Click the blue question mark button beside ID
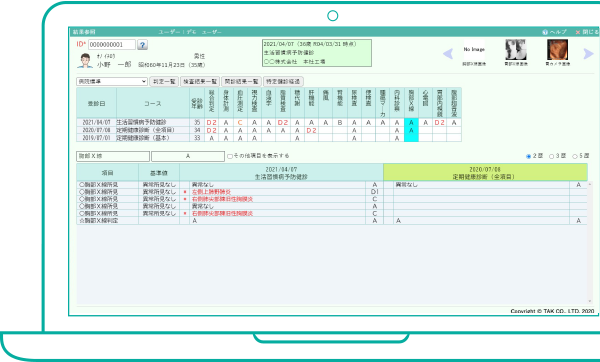Image resolution: width=600 pixels, height=362 pixels. tap(142, 45)
